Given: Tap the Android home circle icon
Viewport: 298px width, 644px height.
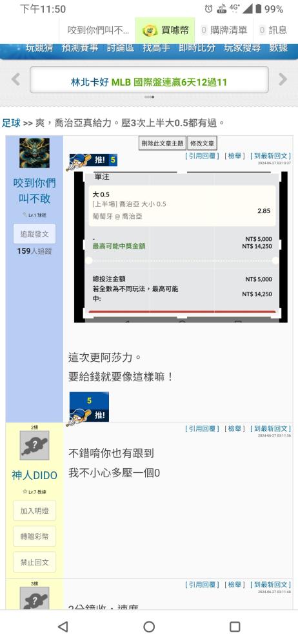Looking at the screenshot, I should [149, 627].
